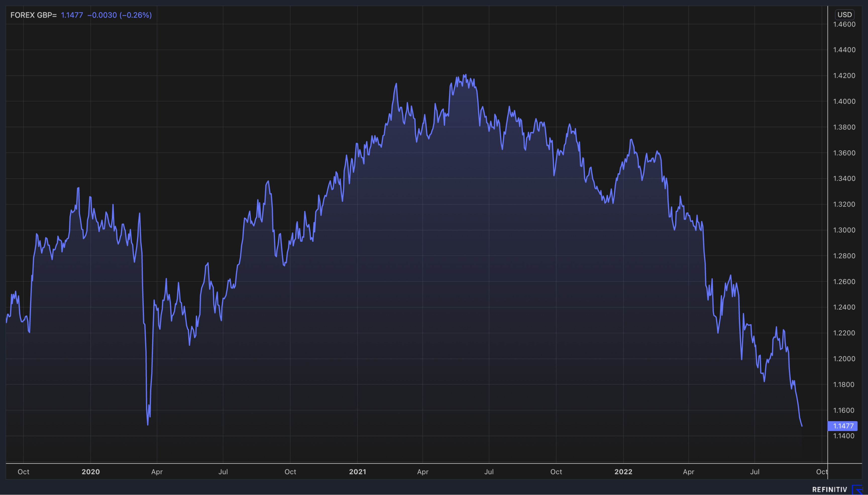Click the Jul label after 2022
Screen dimensions: 868x495
tap(755, 472)
